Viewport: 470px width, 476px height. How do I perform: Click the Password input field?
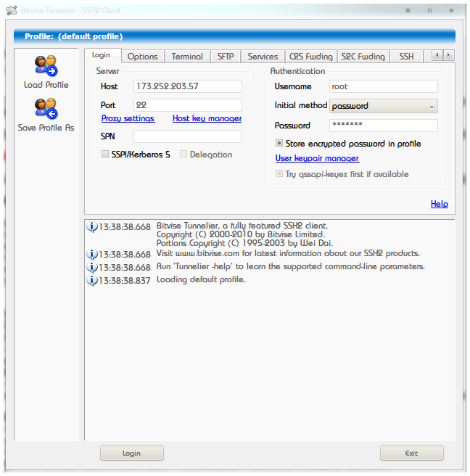pyautogui.click(x=384, y=125)
